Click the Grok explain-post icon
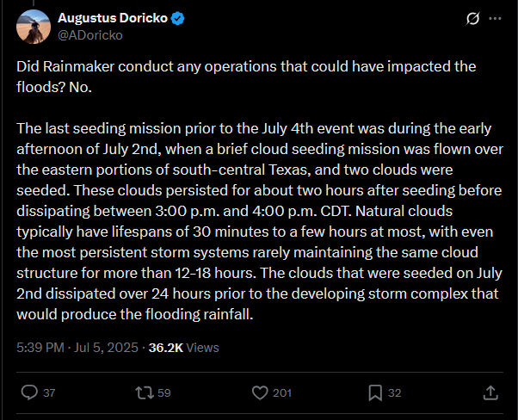The width and height of the screenshot is (518, 420). click(472, 19)
